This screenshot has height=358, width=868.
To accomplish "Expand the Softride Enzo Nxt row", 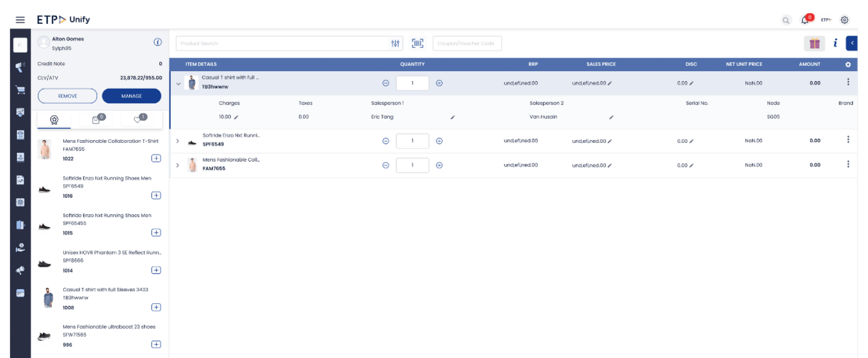I will [x=178, y=141].
